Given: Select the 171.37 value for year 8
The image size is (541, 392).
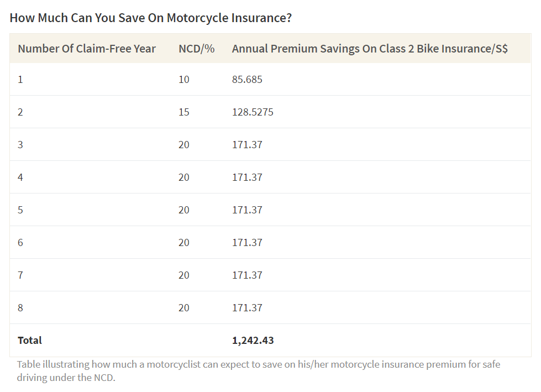Looking at the screenshot, I should click(247, 308).
